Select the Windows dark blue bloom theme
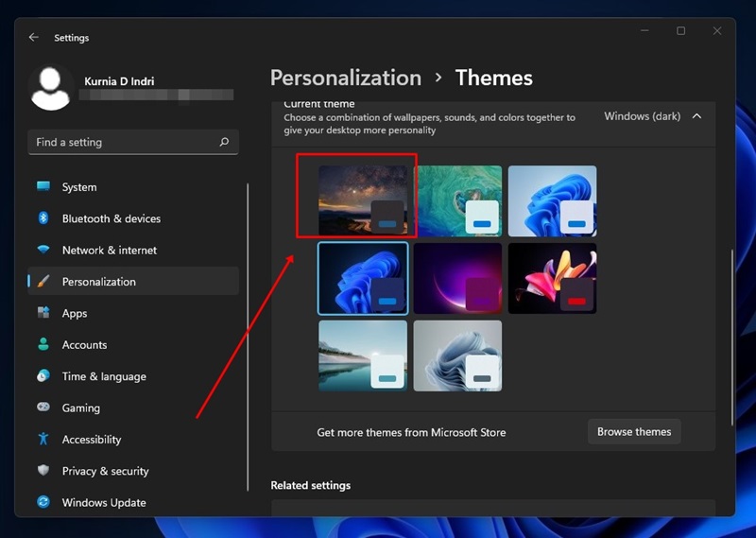The height and width of the screenshot is (538, 756). (x=363, y=278)
